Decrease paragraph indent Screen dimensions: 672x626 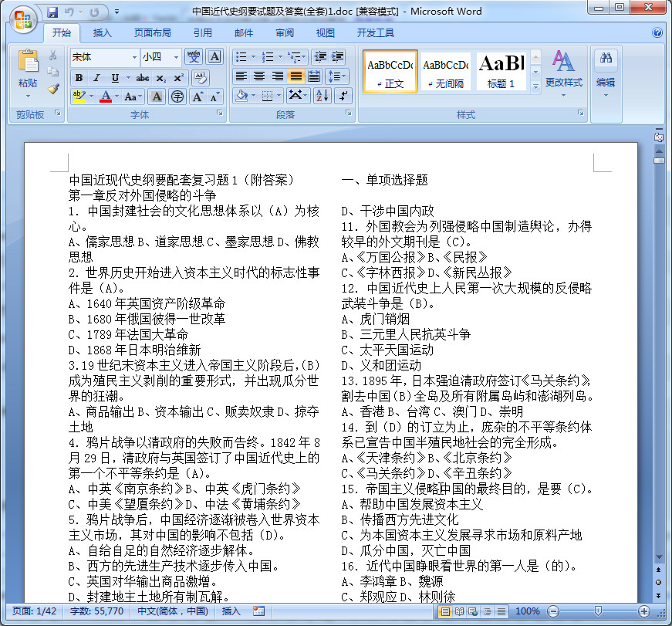pos(321,56)
